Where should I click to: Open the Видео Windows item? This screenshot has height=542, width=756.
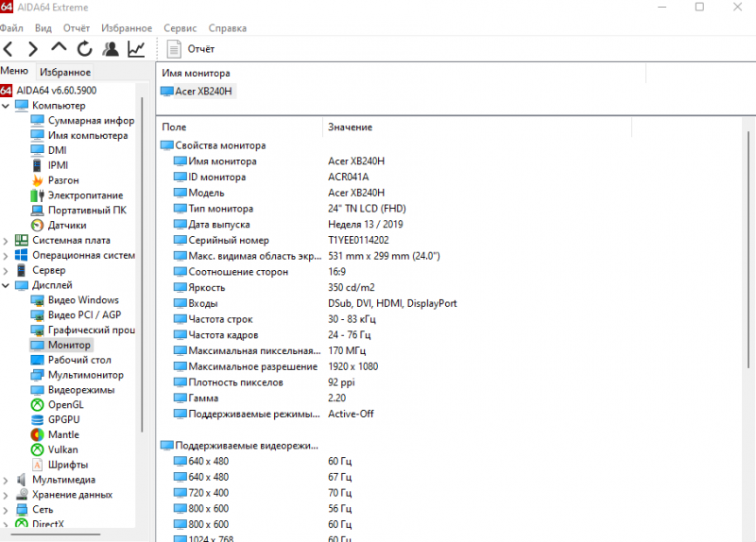75,300
